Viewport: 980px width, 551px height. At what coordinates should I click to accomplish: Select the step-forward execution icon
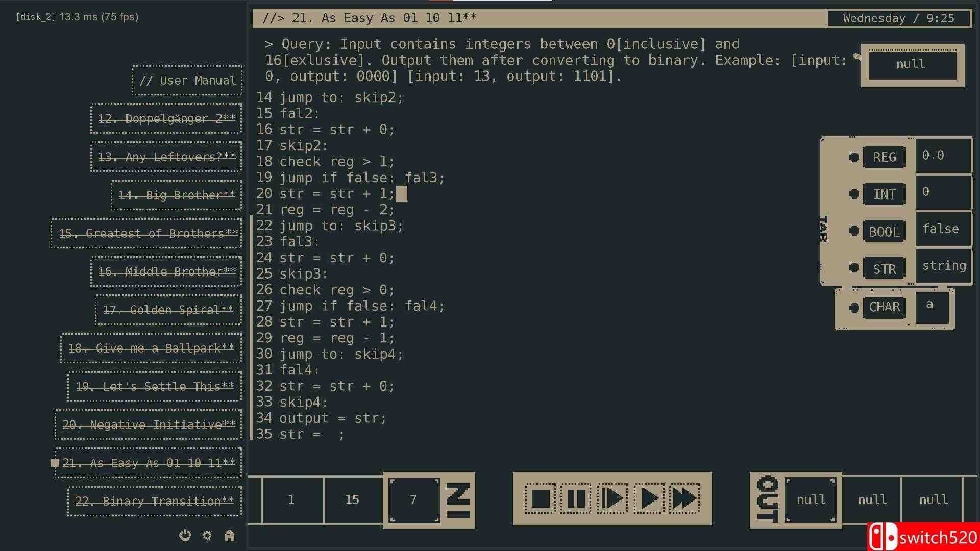(611, 499)
